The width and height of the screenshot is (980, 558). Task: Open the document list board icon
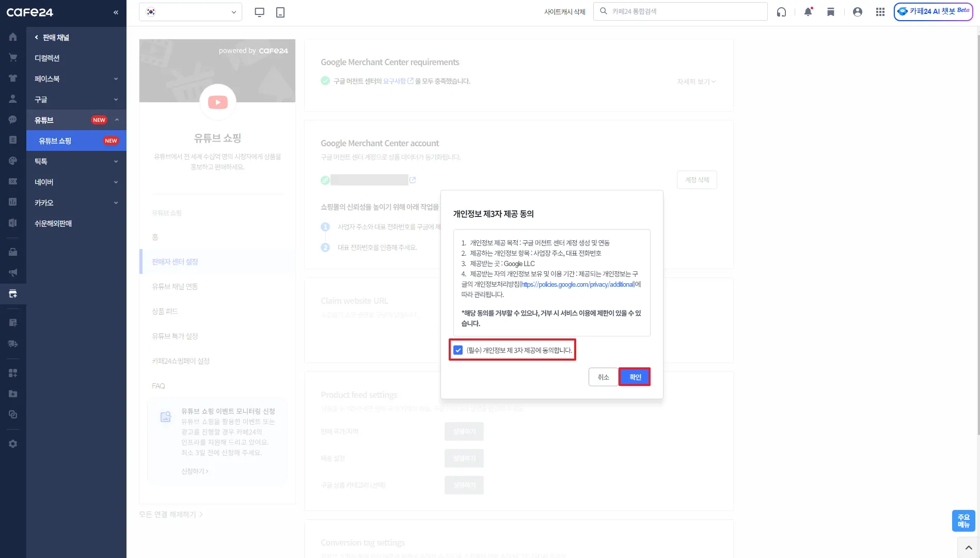pos(13,140)
